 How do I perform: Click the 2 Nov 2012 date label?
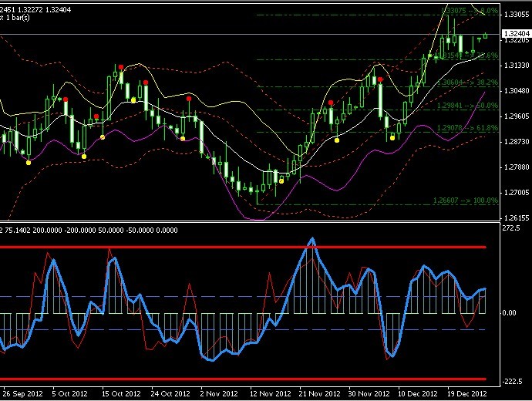[219, 393]
